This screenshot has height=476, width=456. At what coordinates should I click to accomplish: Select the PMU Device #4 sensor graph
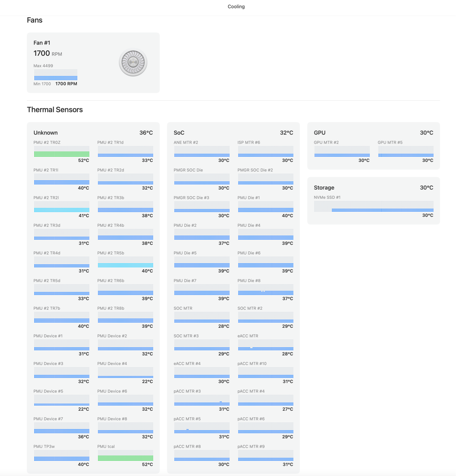[x=125, y=373]
